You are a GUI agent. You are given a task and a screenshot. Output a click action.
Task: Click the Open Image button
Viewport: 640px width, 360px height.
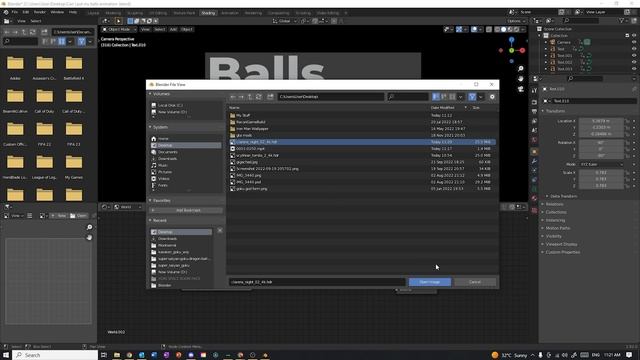(x=430, y=282)
